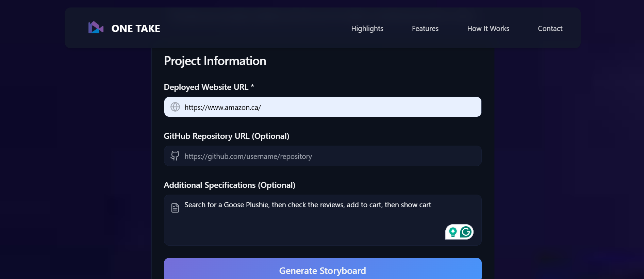Click the Generate Storyboard button
The image size is (644, 279).
(x=323, y=268)
